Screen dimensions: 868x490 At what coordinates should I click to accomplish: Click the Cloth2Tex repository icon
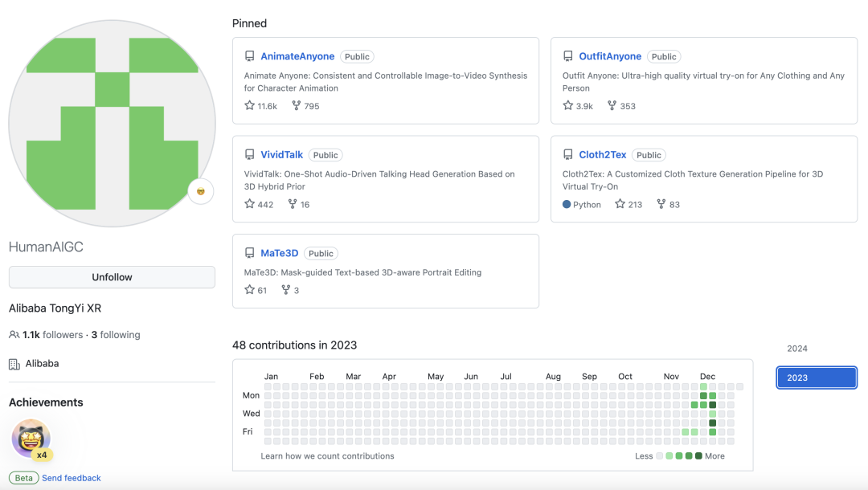[x=568, y=155]
